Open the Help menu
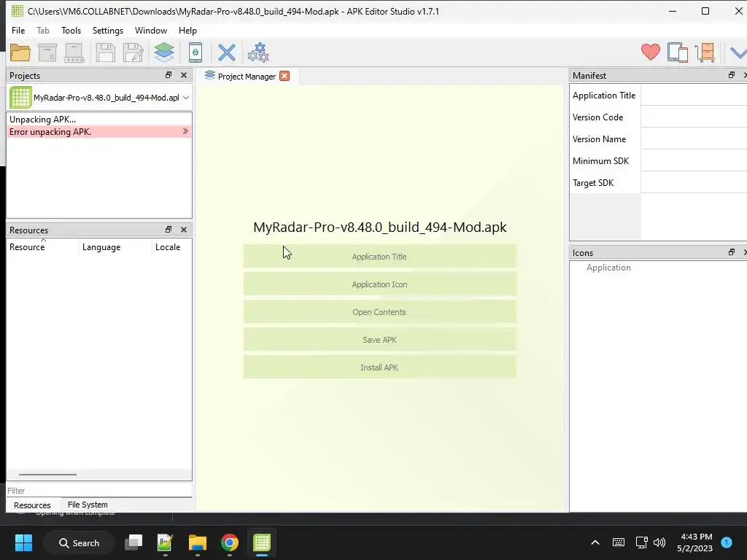The image size is (747, 560). point(187,31)
